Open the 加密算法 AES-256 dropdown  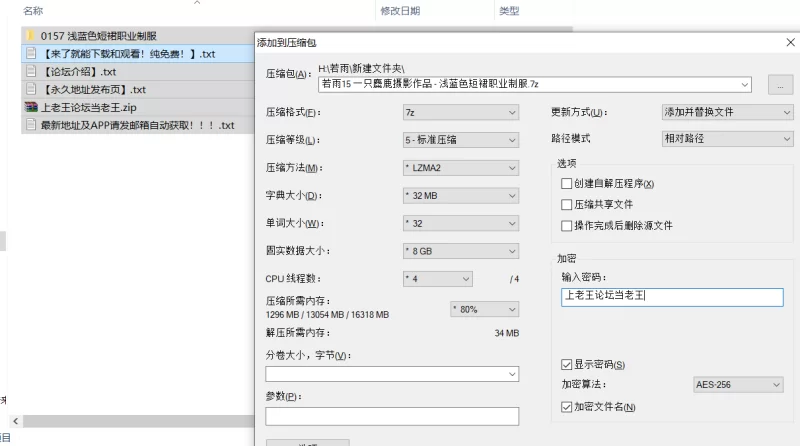pos(737,384)
